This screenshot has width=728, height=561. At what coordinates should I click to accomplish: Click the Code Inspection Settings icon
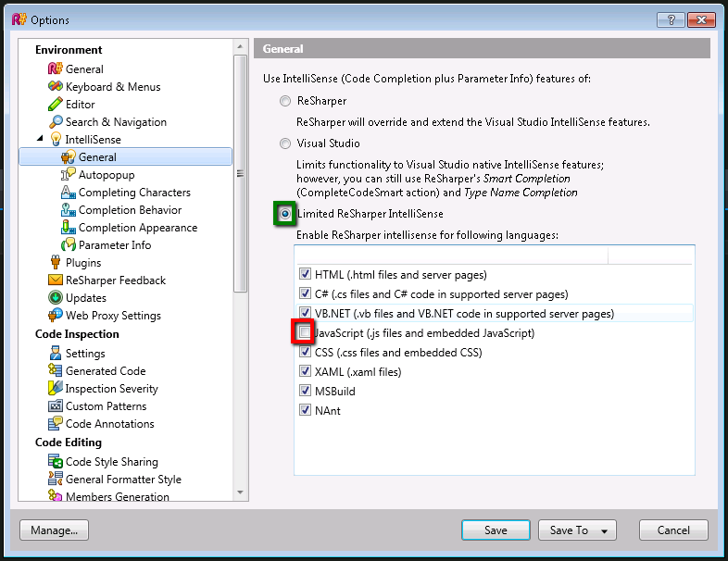[55, 353]
